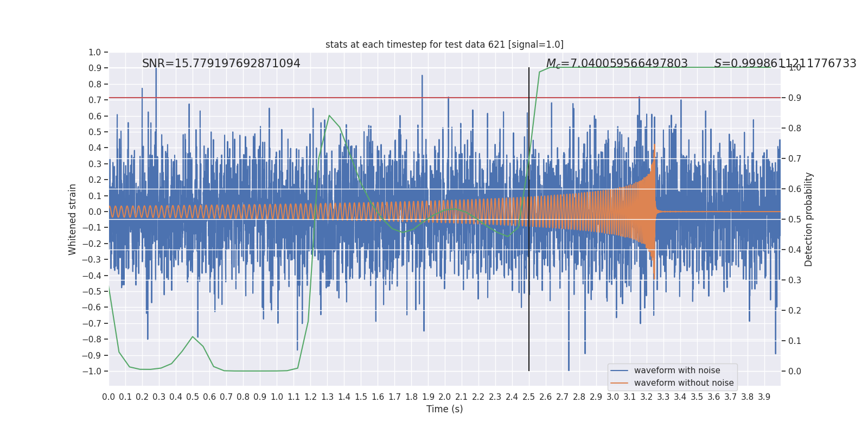868x434 pixels.
Task: Click the orange waveform merger peak near 3.25 s
Action: pyautogui.click(x=654, y=146)
